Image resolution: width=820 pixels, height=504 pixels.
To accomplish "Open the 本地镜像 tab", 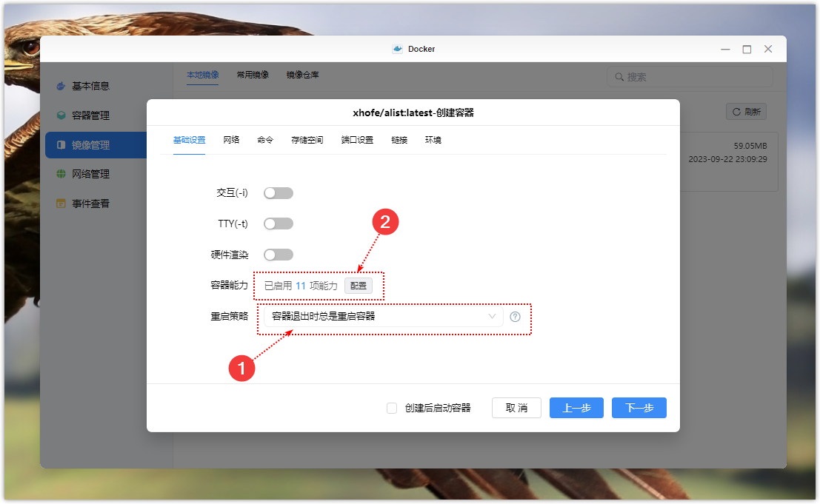I will point(203,75).
